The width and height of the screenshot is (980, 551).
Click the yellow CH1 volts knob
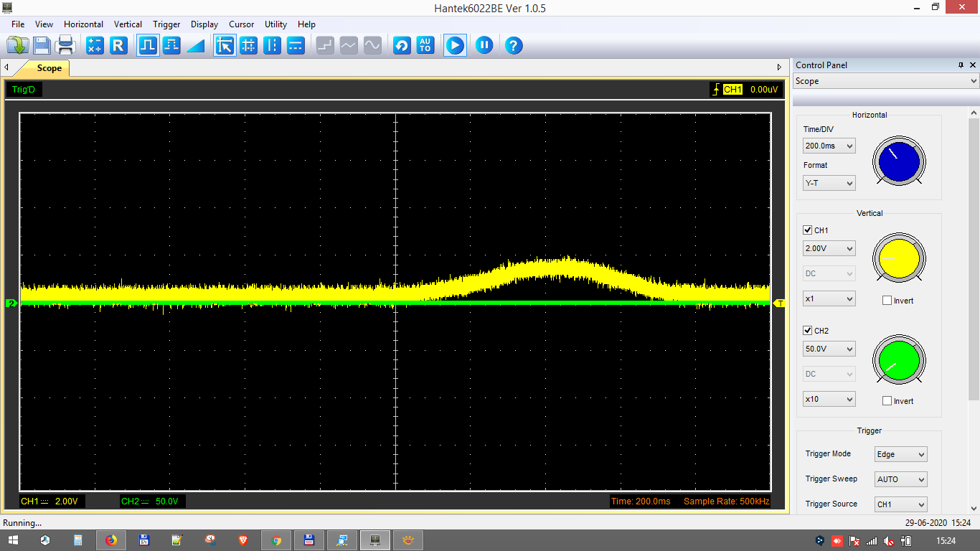click(x=899, y=258)
